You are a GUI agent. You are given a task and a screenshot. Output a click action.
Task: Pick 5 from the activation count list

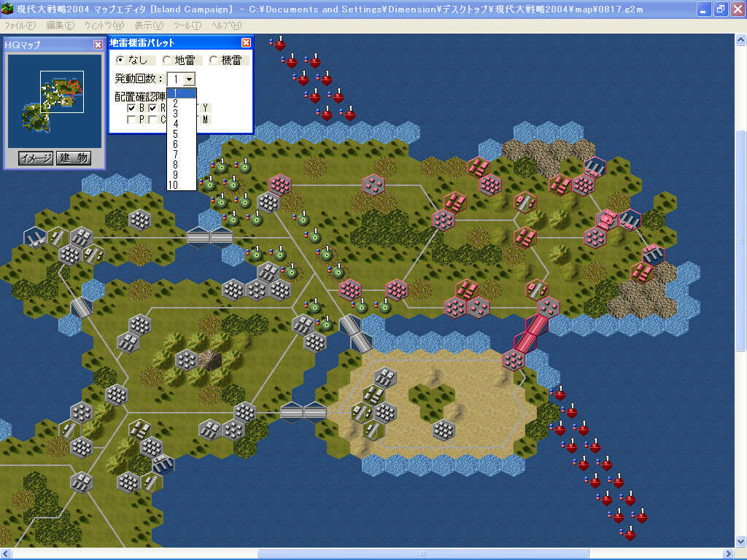175,134
